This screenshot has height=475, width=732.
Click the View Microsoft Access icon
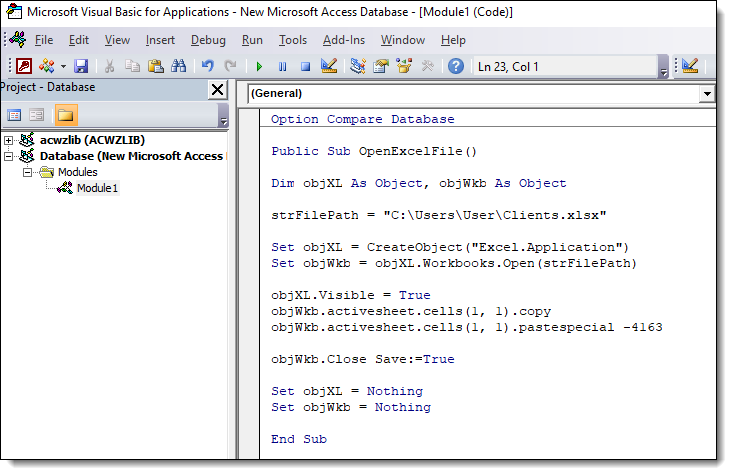[x=23, y=66]
